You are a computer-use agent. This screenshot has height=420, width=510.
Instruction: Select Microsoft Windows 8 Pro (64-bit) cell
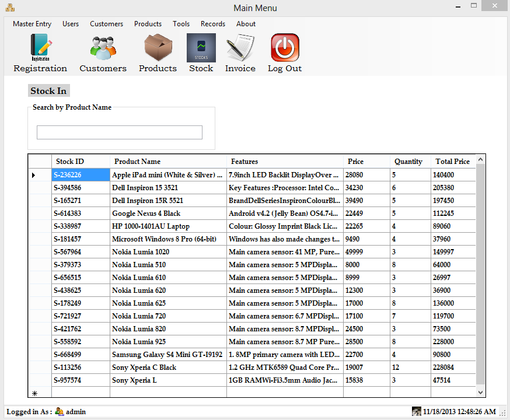(x=168, y=239)
